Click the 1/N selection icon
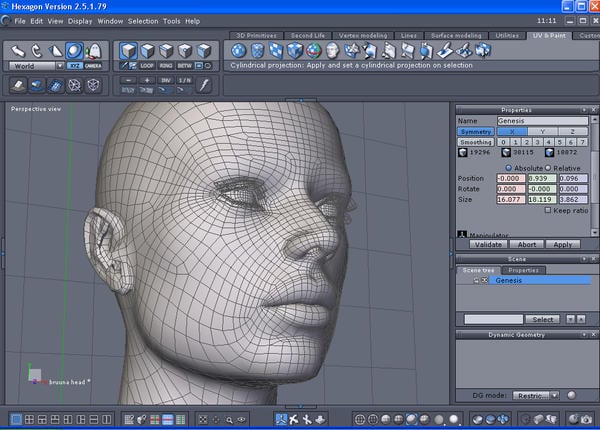The height and width of the screenshot is (430, 600). (x=185, y=80)
